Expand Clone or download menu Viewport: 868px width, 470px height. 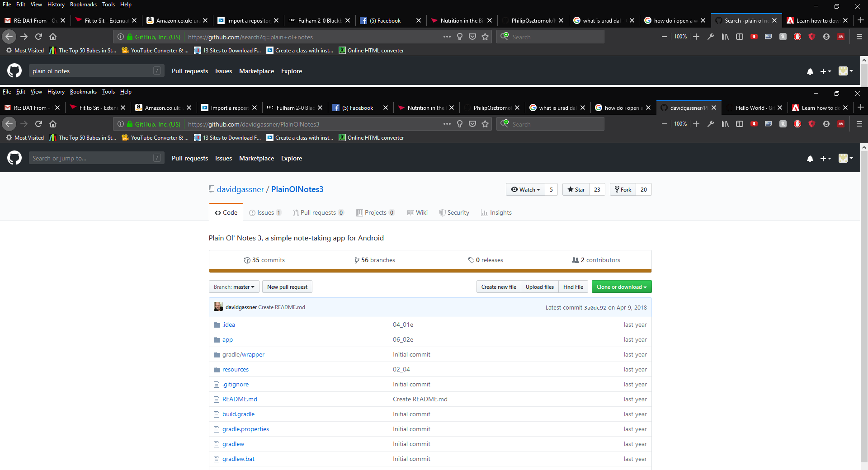[622, 287]
